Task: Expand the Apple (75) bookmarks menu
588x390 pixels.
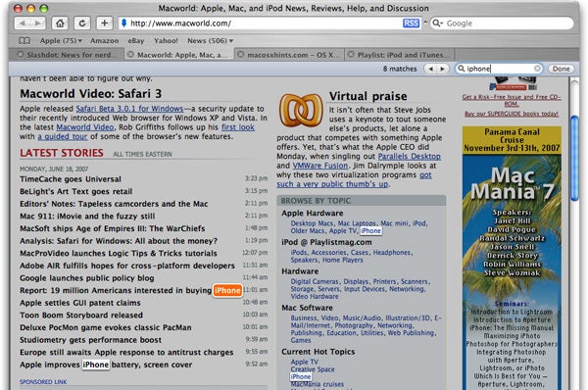Action: pos(61,40)
